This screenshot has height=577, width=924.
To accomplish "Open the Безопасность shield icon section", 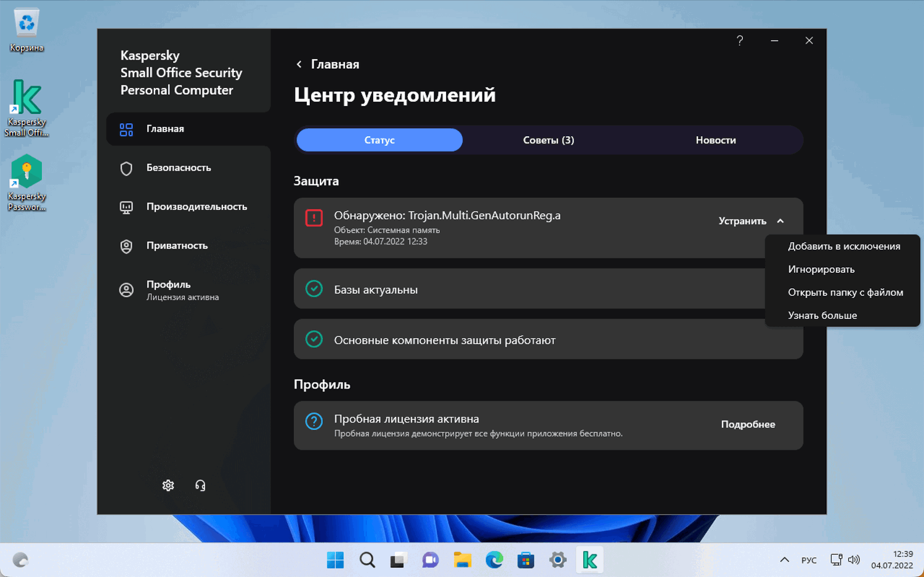I will click(126, 168).
